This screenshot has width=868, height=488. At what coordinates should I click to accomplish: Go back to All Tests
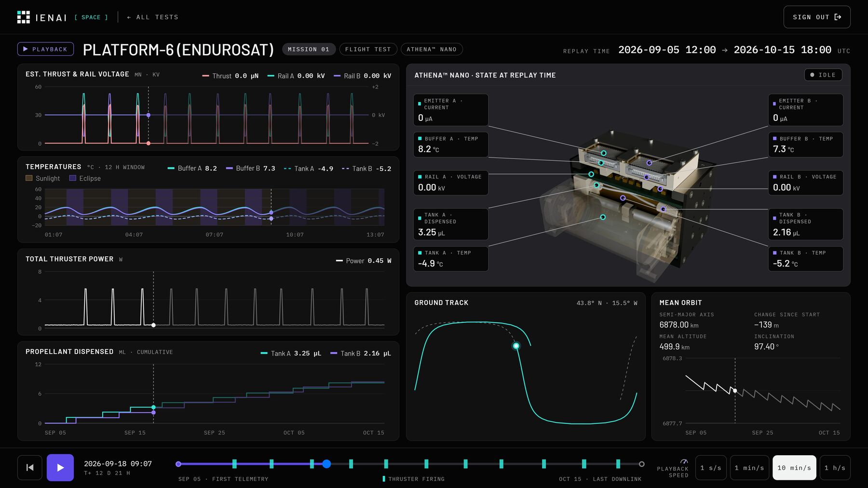[152, 17]
